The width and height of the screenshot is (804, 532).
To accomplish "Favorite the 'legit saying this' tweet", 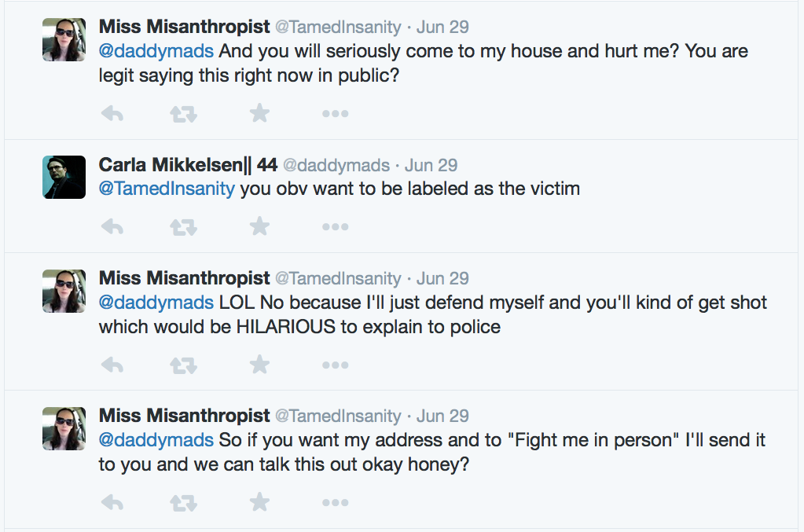I will point(259,114).
